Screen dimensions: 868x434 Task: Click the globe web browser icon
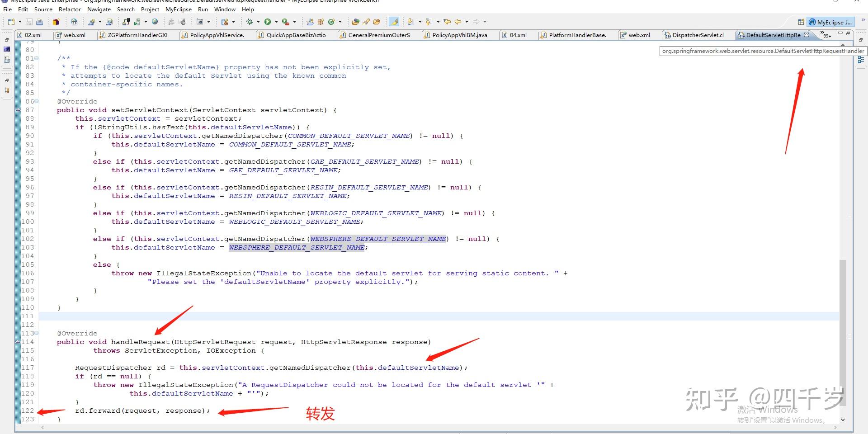click(155, 22)
